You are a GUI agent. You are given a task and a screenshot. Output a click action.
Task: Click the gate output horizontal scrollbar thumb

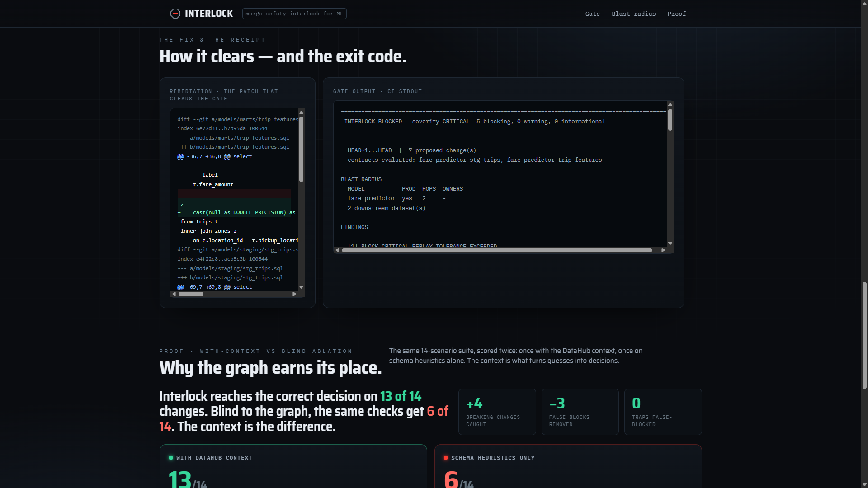[497, 250]
